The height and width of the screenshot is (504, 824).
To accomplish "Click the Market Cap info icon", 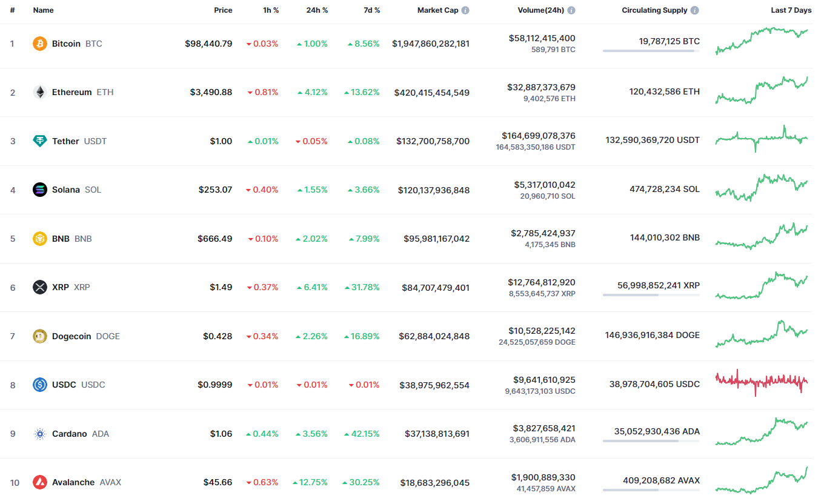I will (465, 10).
